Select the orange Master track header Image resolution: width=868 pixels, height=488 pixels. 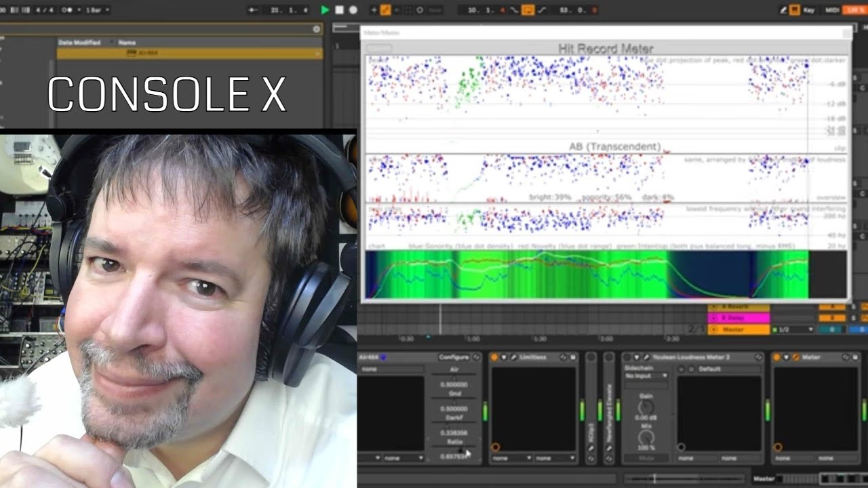(738, 329)
